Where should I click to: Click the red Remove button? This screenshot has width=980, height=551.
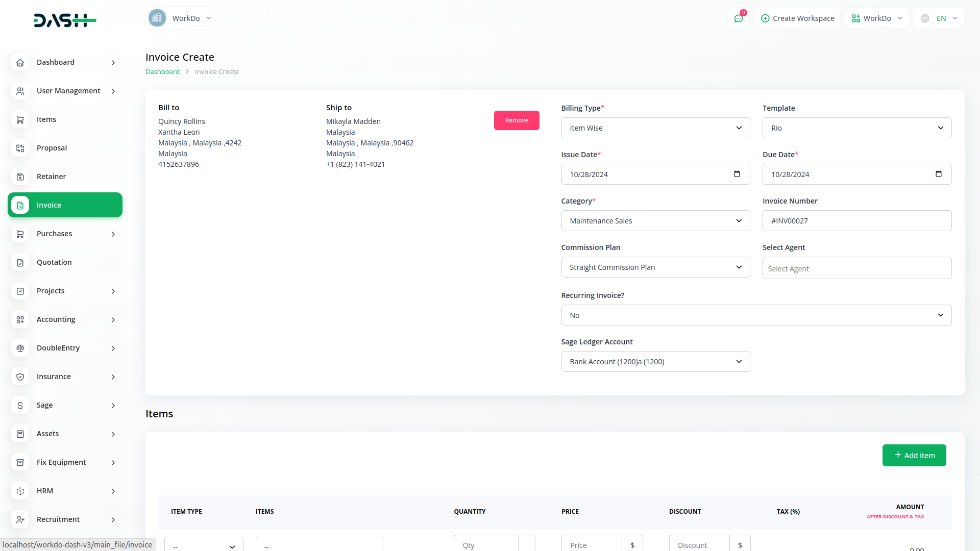(x=517, y=120)
